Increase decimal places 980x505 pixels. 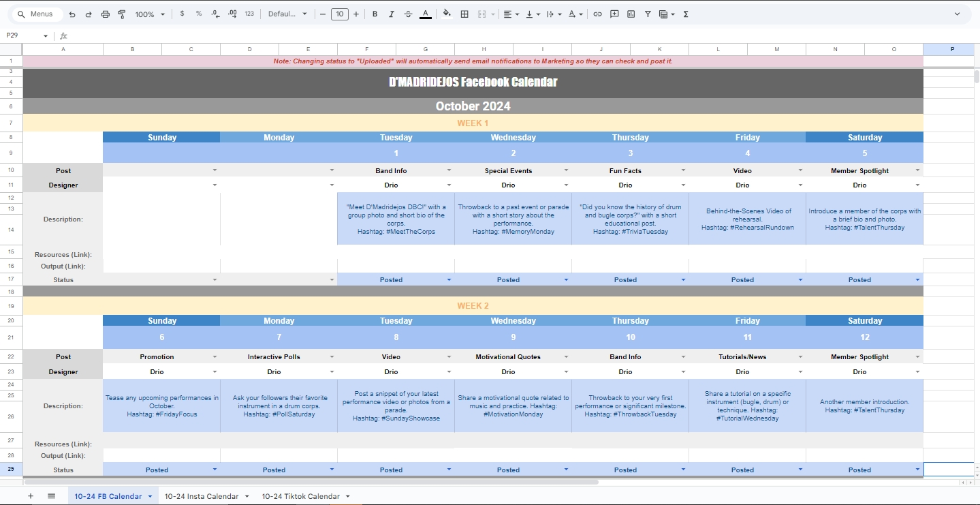(x=232, y=14)
